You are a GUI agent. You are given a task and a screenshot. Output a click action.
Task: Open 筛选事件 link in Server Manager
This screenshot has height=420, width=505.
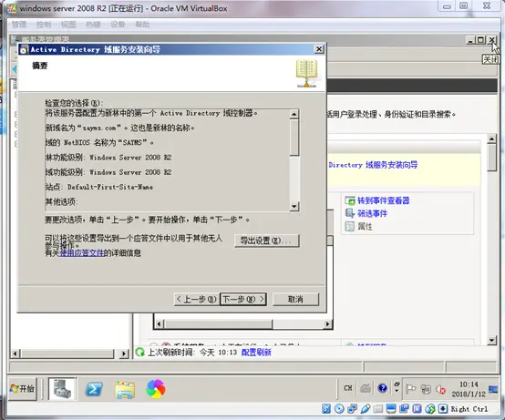tap(372, 214)
